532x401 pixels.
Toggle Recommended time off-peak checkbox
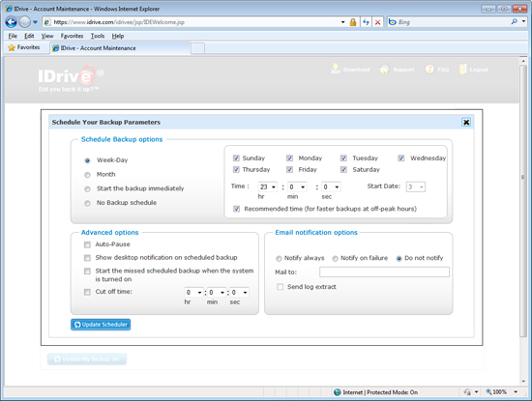pos(236,209)
